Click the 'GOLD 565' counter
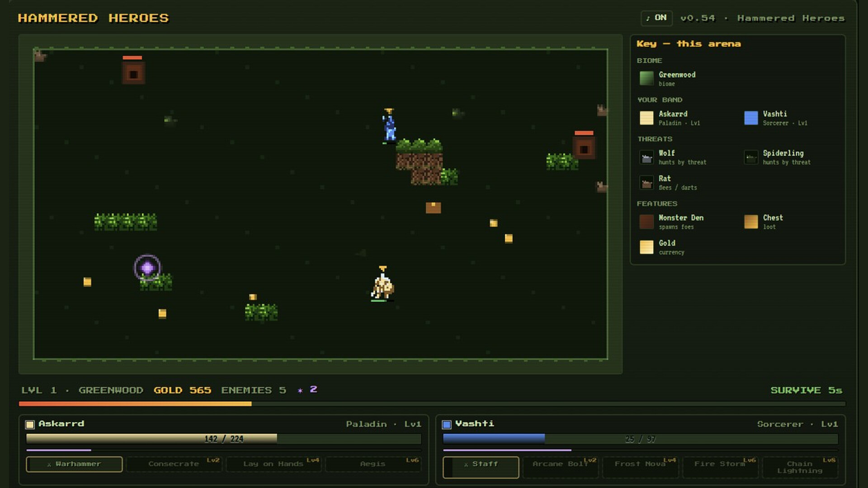This screenshot has height=488, width=868. (x=182, y=390)
